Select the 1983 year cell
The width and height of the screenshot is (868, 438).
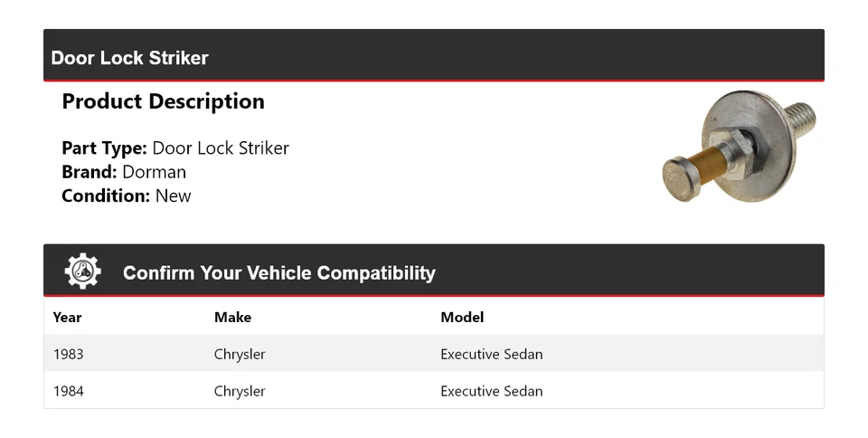click(68, 354)
